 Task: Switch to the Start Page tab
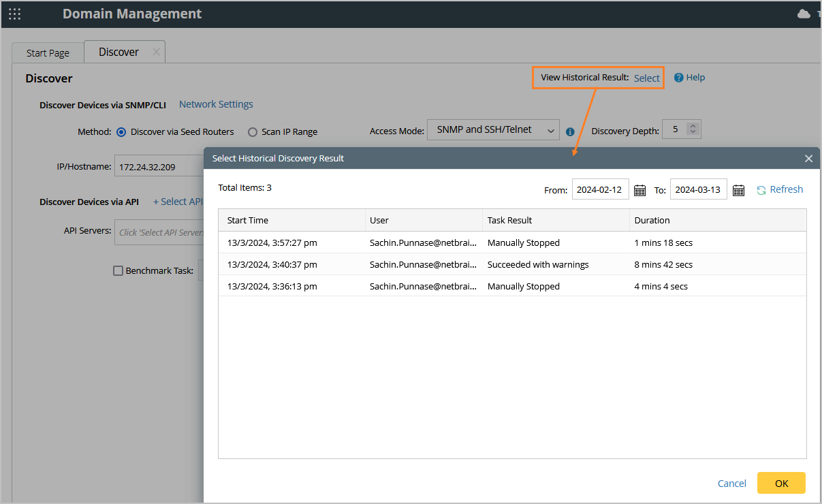(48, 53)
